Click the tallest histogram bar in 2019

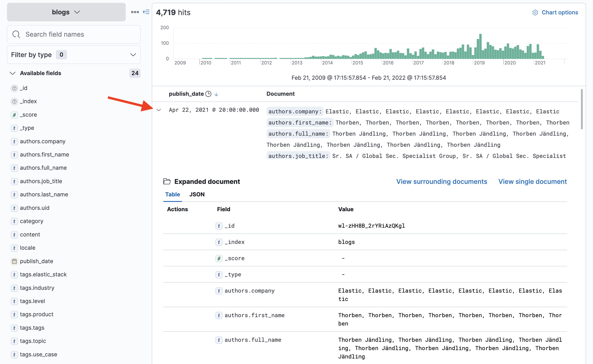tap(480, 46)
